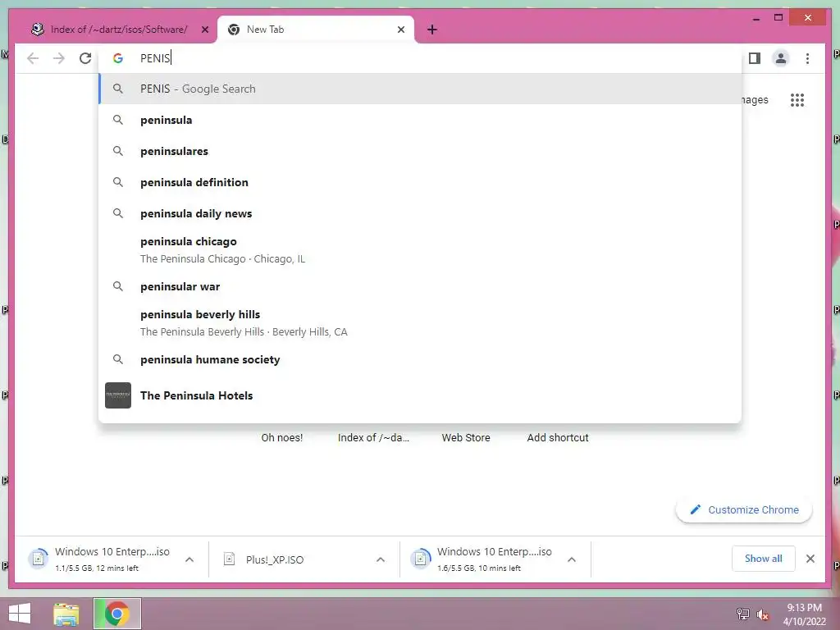
Task: Click the Google G icon in address bar
Action: tap(118, 58)
